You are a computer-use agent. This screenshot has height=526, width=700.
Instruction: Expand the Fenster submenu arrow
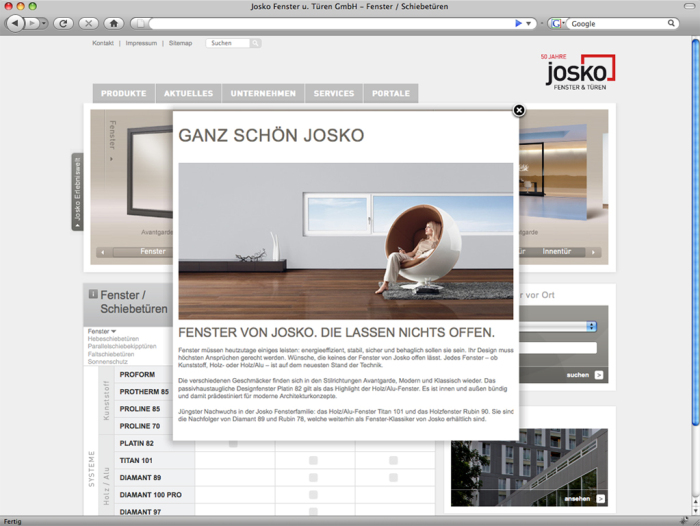[113, 331]
